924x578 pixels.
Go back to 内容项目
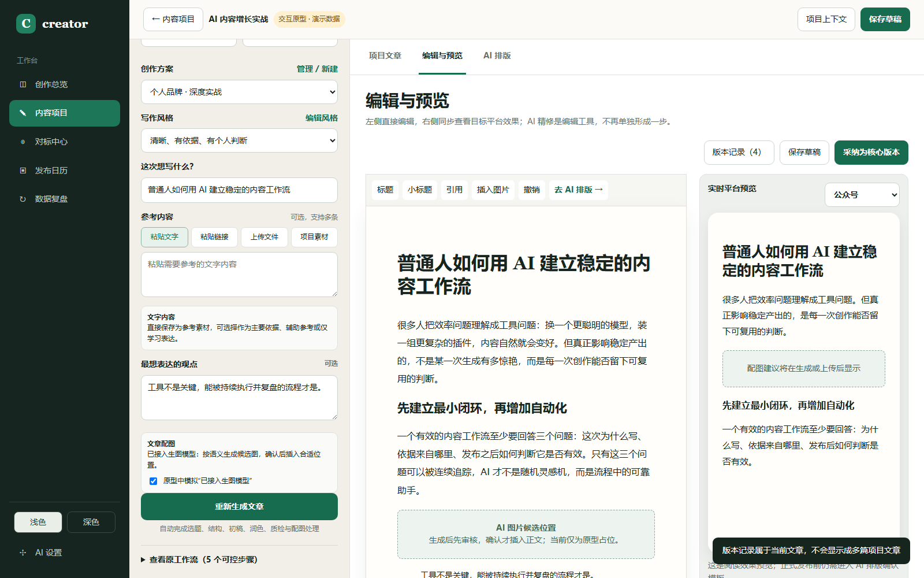click(173, 19)
